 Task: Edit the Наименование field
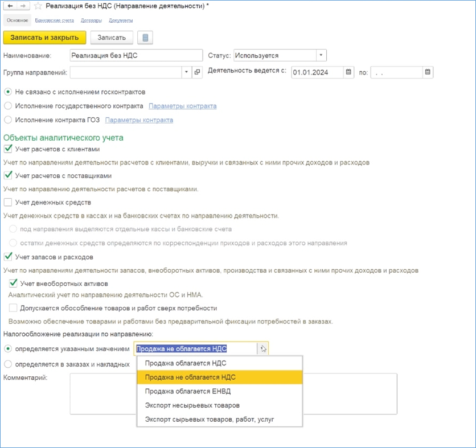(x=136, y=56)
